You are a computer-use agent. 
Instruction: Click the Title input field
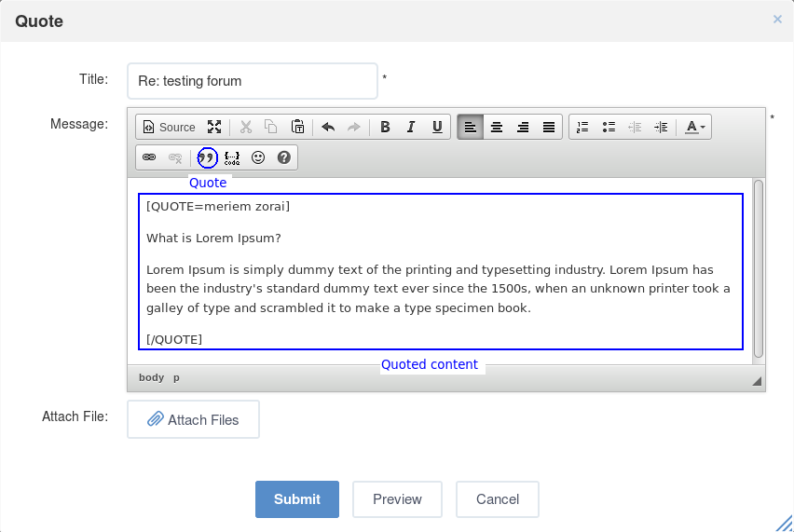(x=253, y=81)
